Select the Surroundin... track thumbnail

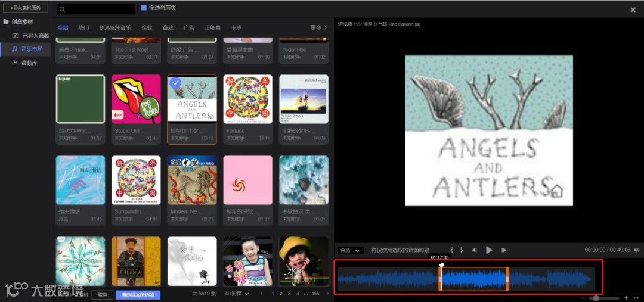pos(137,180)
